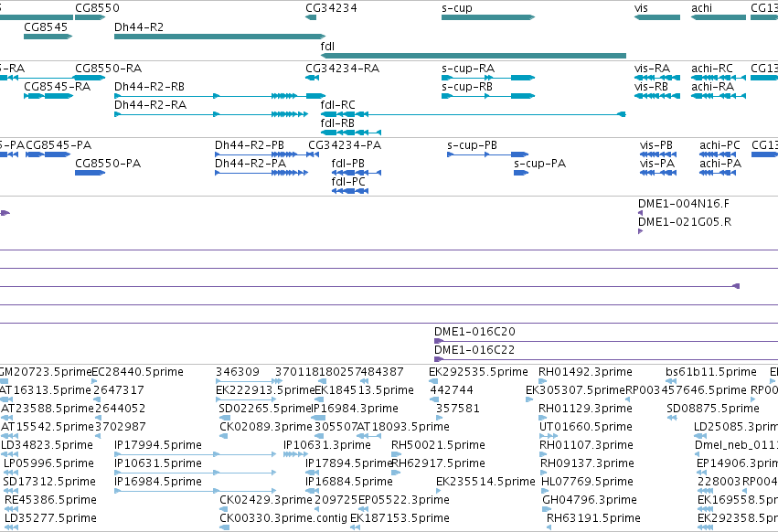Click transcript CG8545-RA label
This screenshot has height=532, width=778.
click(x=57, y=87)
